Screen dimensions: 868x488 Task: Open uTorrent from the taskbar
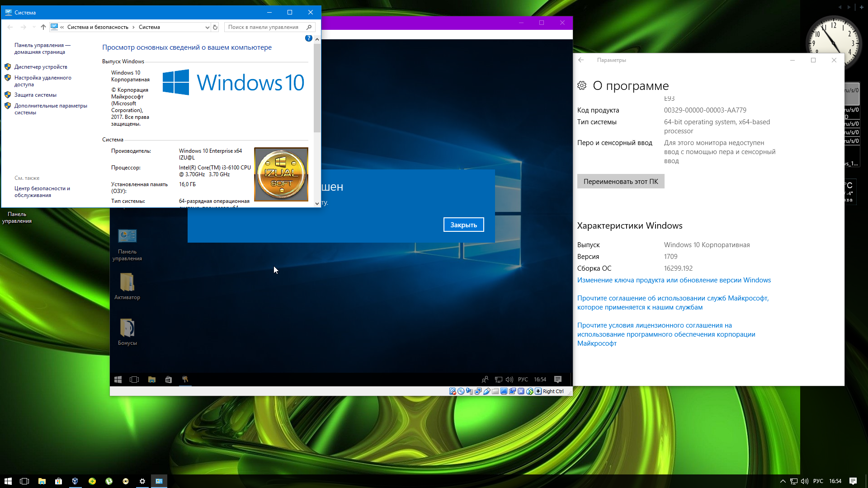coord(109,481)
